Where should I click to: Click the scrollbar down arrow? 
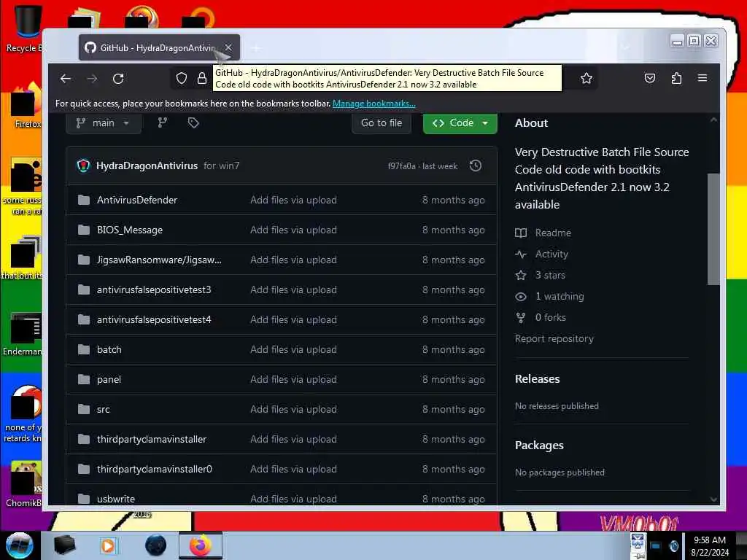coord(713,499)
